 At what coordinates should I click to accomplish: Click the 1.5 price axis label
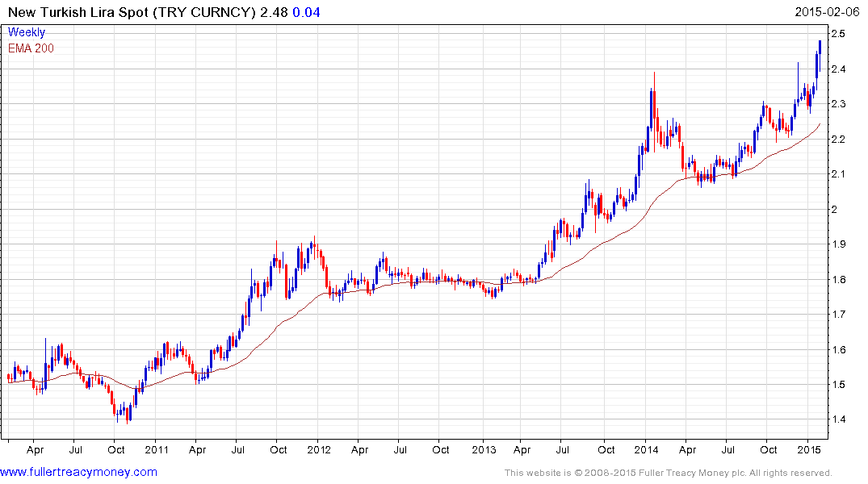tap(838, 385)
